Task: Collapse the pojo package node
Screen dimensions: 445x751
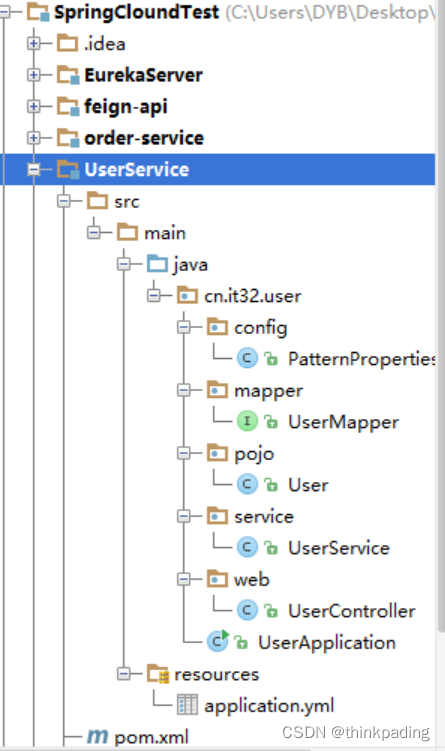Action: click(183, 453)
